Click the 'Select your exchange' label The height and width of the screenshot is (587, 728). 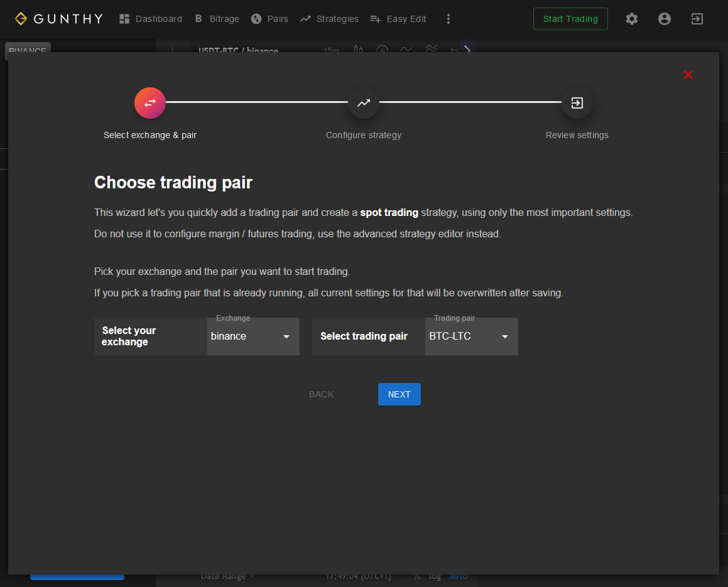click(129, 337)
